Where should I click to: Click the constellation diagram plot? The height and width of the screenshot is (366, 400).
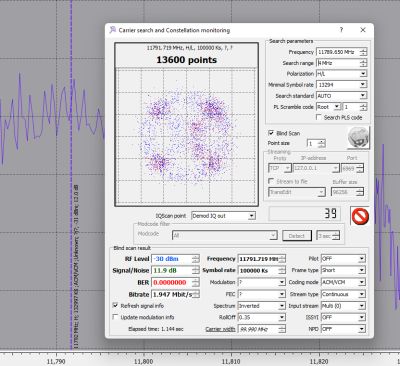point(186,136)
